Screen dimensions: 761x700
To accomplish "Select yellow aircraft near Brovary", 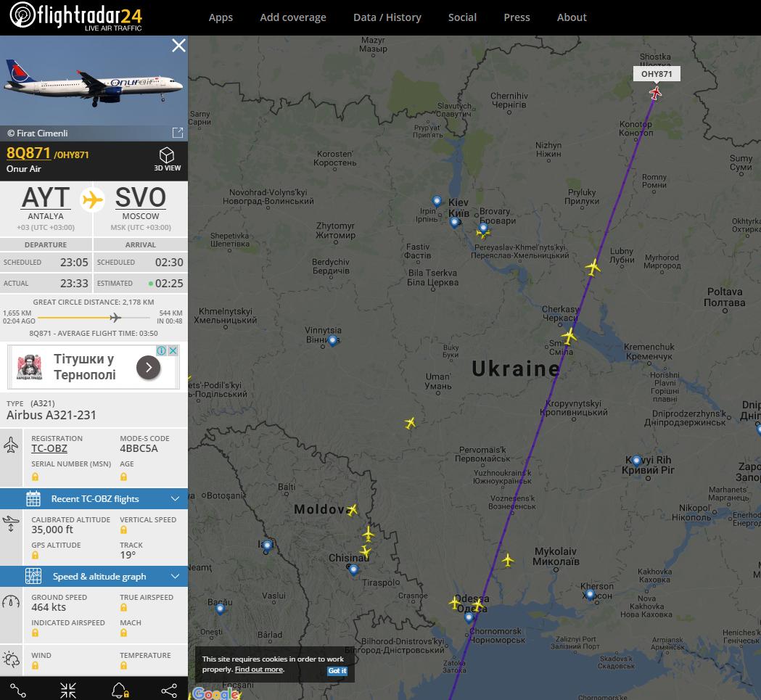I will 483,234.
